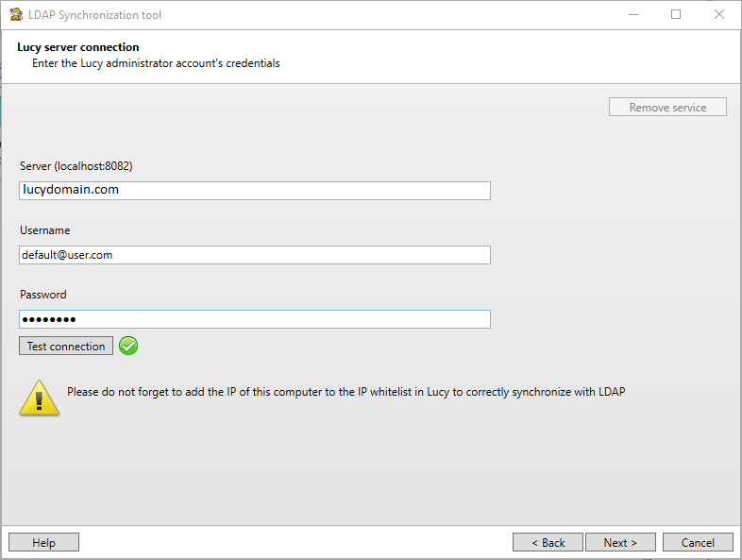The width and height of the screenshot is (742, 560).
Task: Test connection to Lucy server
Action: pos(66,346)
